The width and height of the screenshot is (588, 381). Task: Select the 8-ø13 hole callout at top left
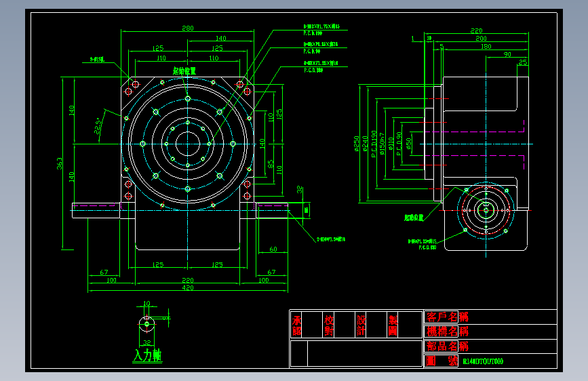point(97,59)
